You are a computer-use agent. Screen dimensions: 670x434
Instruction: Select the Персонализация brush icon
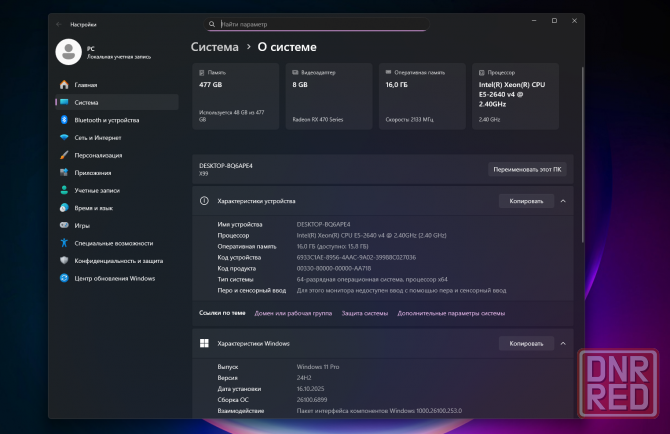[64, 155]
